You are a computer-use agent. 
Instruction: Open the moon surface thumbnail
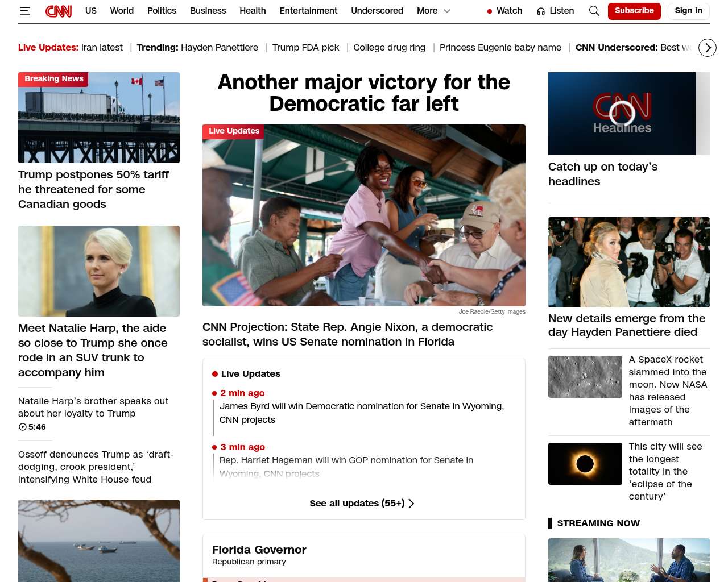[x=585, y=377]
